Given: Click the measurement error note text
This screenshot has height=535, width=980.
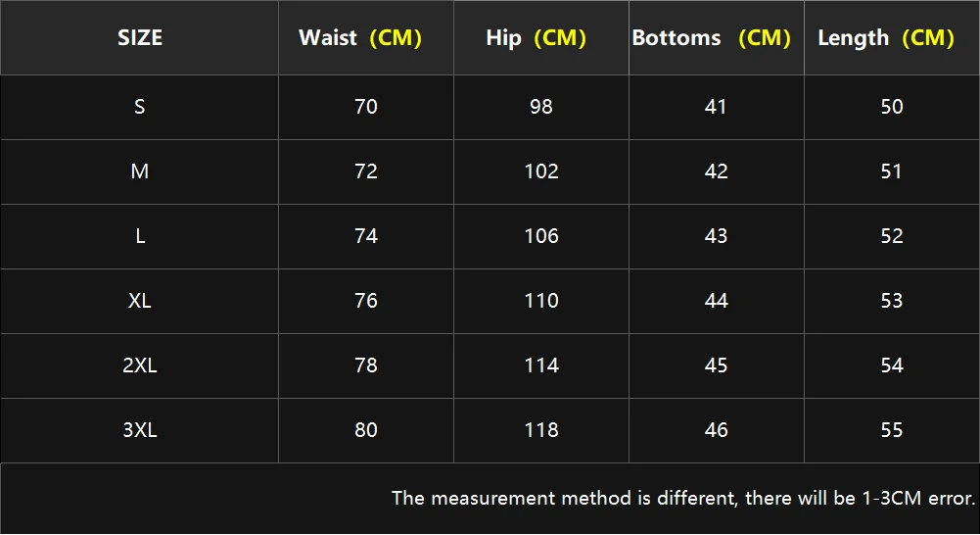Looking at the screenshot, I should coord(683,498).
